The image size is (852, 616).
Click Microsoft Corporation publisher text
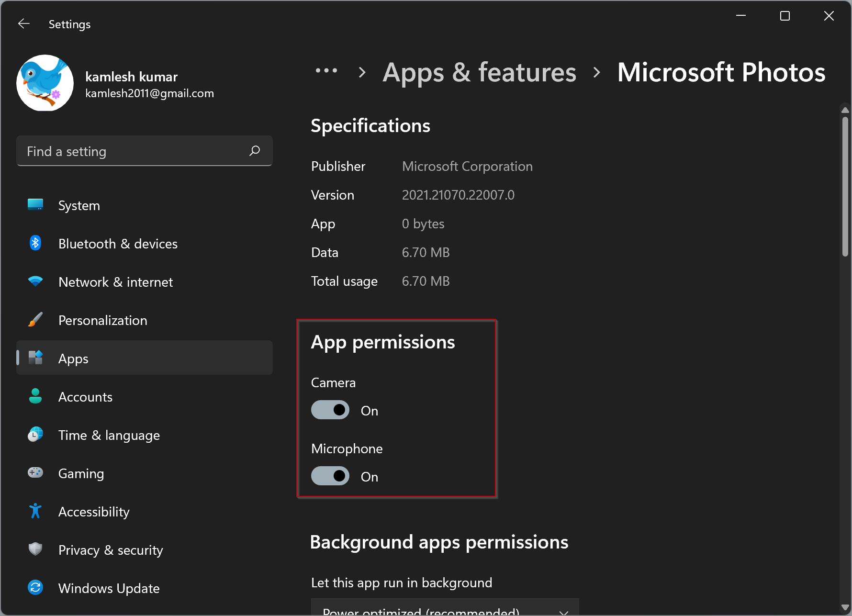coord(467,166)
